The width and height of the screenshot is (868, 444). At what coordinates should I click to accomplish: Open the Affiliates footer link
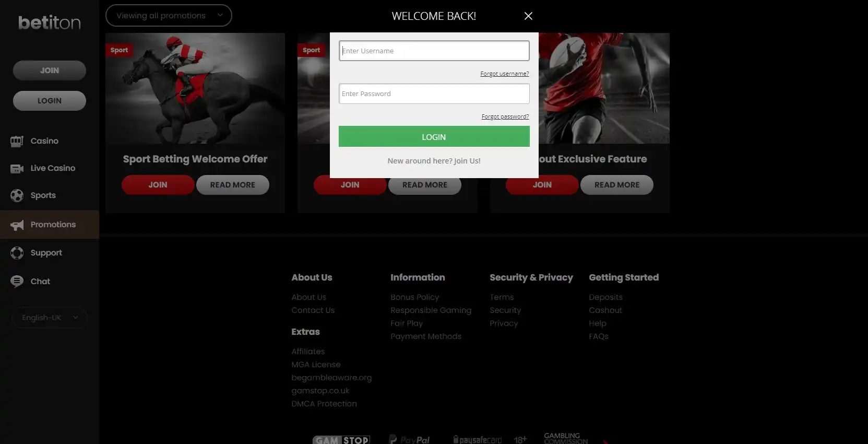pos(308,352)
